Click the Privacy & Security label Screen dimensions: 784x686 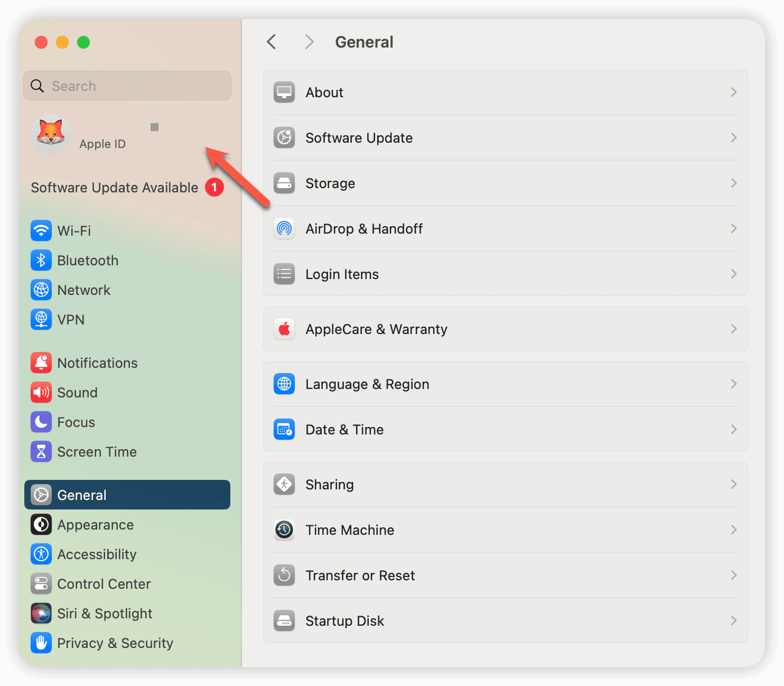[115, 643]
